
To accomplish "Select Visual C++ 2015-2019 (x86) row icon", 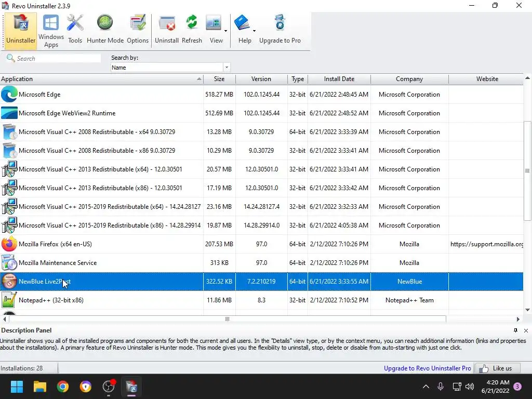I will [9, 225].
